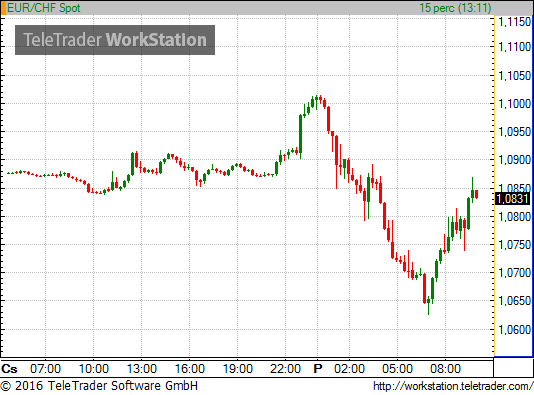This screenshot has width=534, height=395.
Task: Click the 1,0650 price axis label
Action: [514, 301]
